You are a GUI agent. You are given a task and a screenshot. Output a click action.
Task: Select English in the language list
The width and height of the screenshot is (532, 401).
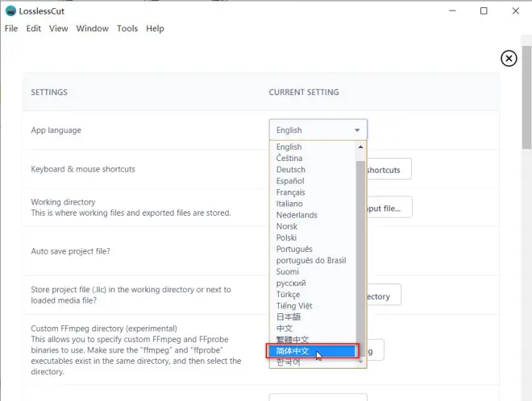(x=313, y=147)
